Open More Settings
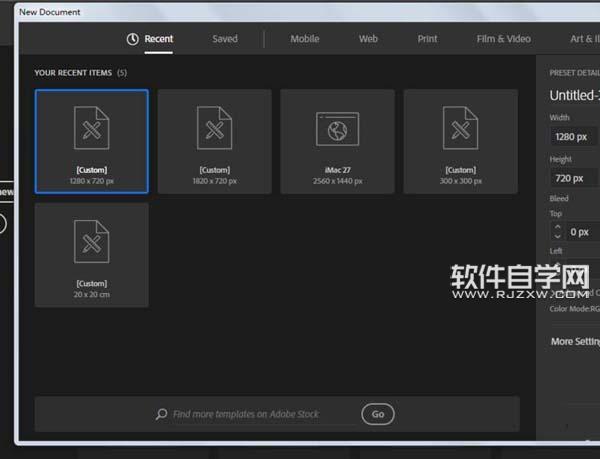This screenshot has height=459, width=600. click(575, 342)
